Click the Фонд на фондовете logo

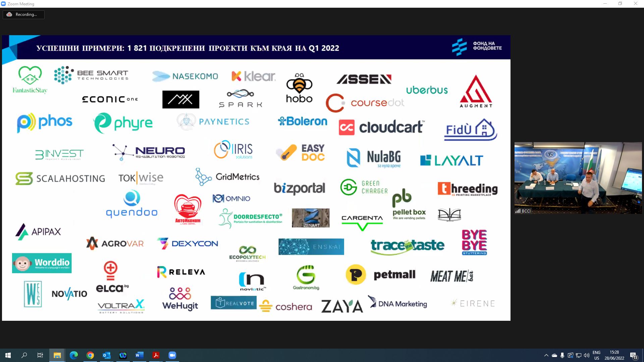[x=477, y=46]
